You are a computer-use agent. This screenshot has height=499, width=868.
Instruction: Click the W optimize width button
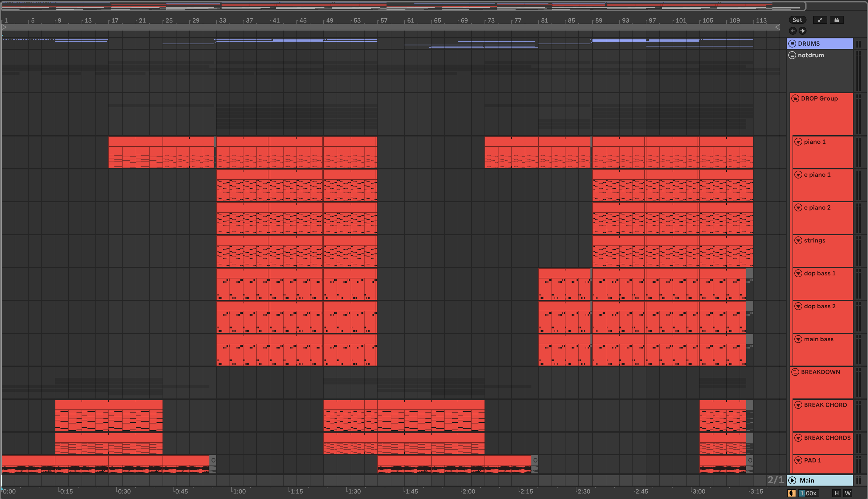pos(847,493)
